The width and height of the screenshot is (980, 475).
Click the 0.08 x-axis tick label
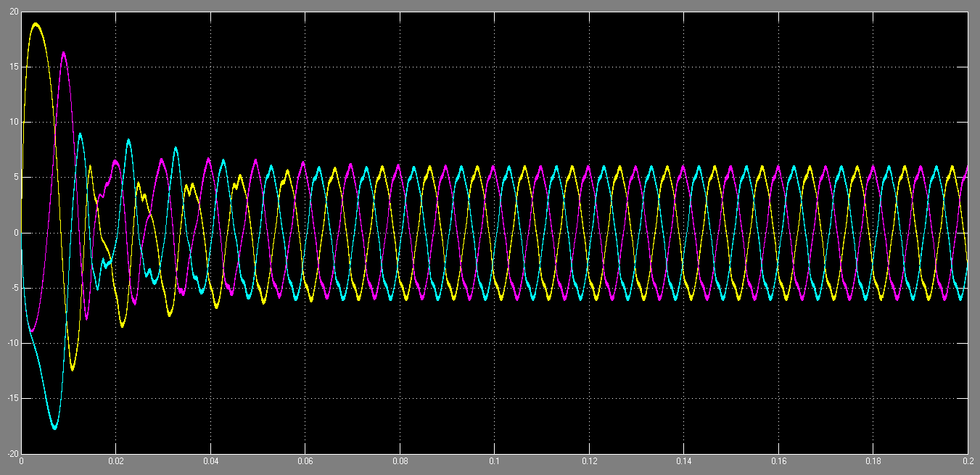click(x=400, y=460)
